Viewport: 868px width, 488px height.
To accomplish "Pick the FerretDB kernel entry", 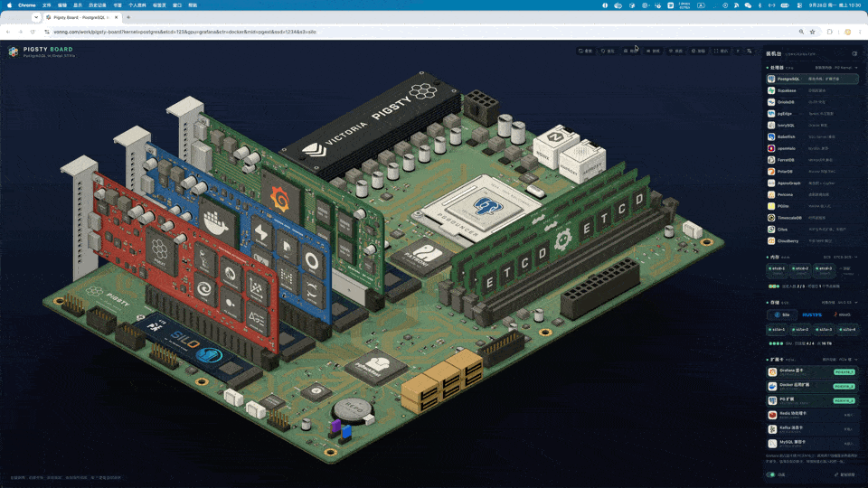I will click(x=812, y=160).
